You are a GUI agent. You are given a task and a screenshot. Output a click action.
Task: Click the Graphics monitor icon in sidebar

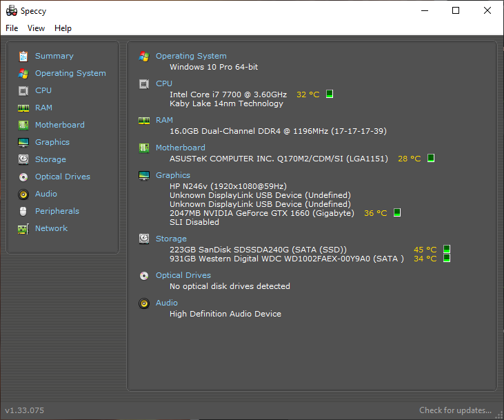click(x=23, y=143)
